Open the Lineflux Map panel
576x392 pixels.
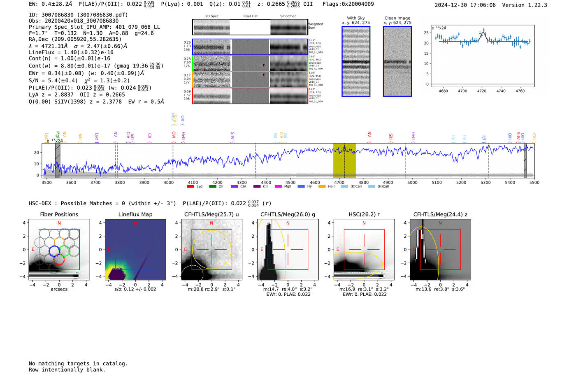point(135,250)
